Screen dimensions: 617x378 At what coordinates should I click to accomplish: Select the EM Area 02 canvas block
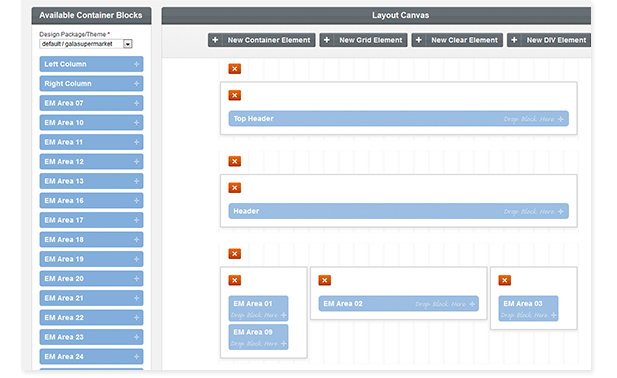[399, 304]
